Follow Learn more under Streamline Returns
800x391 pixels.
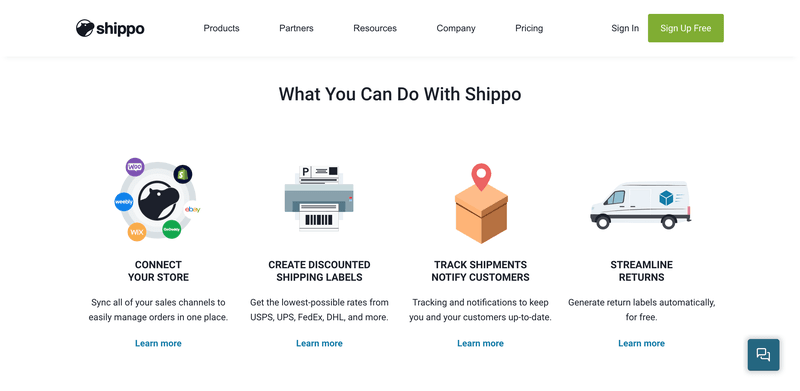641,343
